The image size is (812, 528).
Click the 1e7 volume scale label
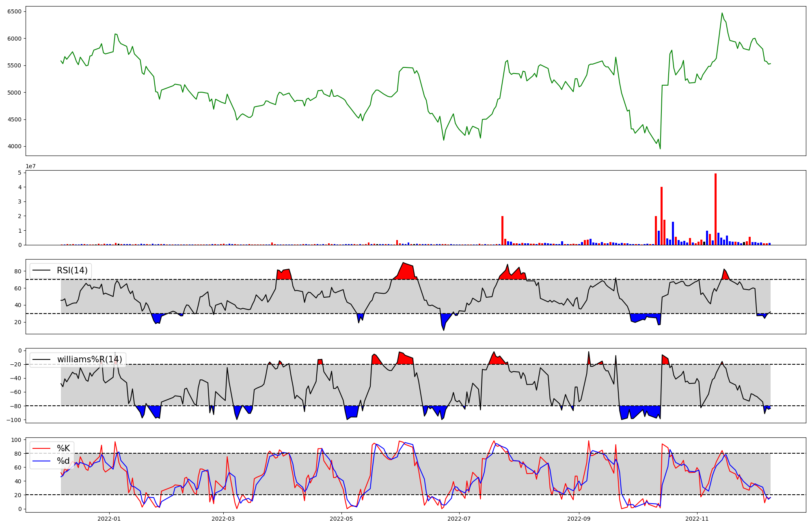click(30, 167)
